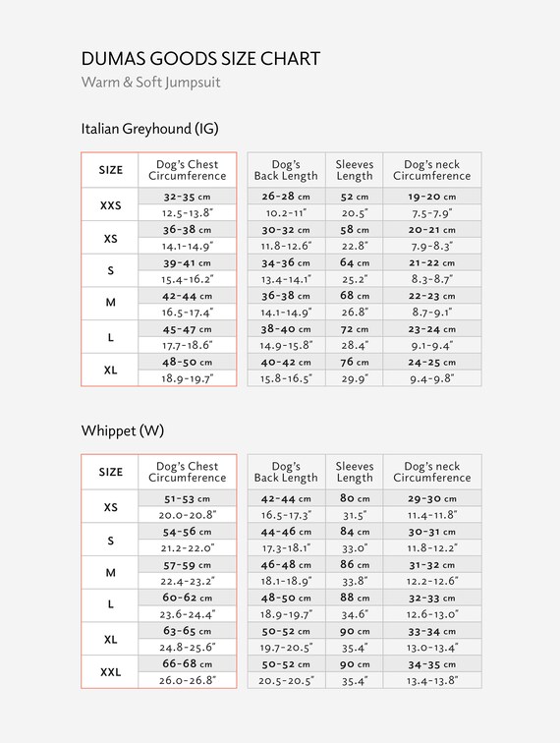Click the 80 cm sleeves length value
Viewport: 560px width, 743px height.
tap(355, 498)
